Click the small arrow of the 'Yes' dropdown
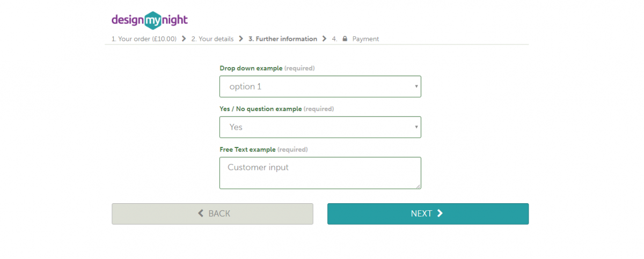 [416, 127]
